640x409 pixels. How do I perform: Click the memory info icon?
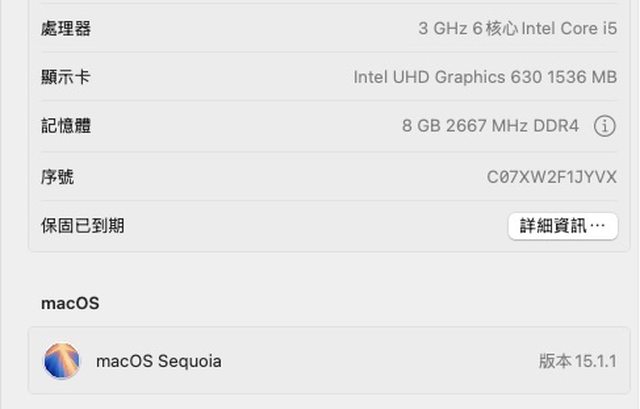click(604, 126)
